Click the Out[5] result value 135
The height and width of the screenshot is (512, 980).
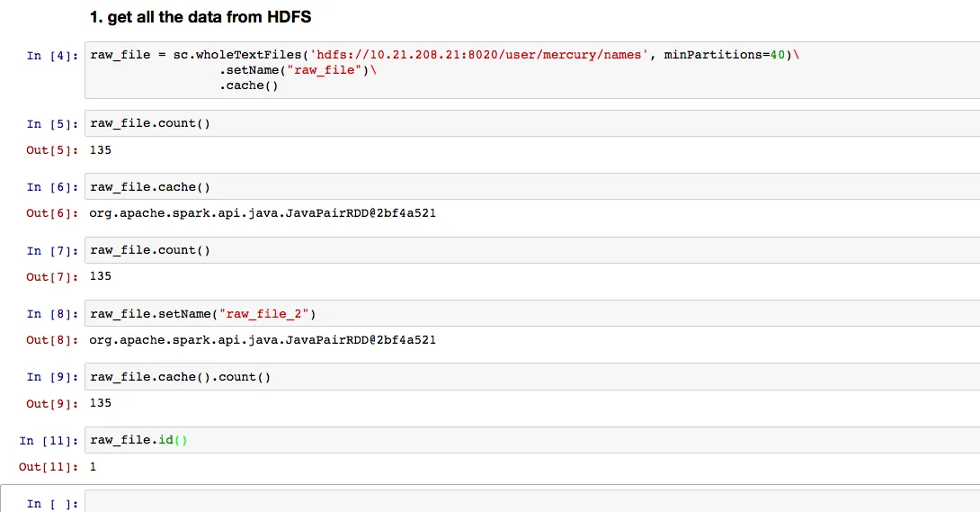[x=101, y=150]
